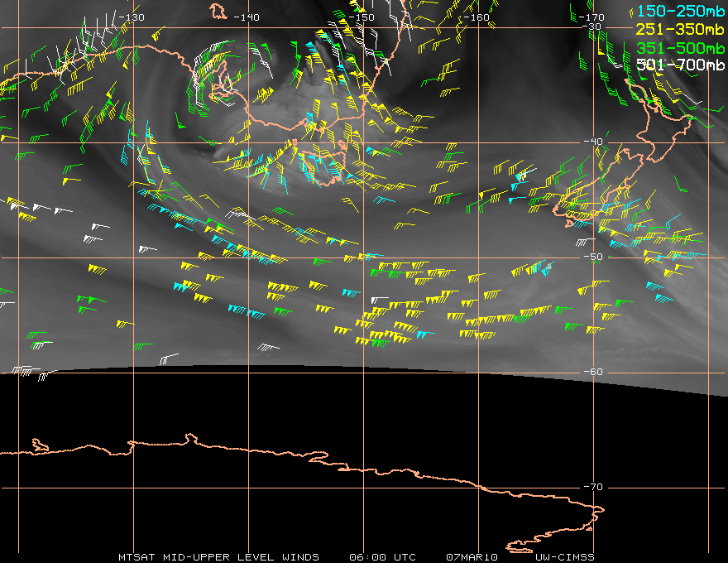Click the -40 latitude label

pyautogui.click(x=593, y=142)
